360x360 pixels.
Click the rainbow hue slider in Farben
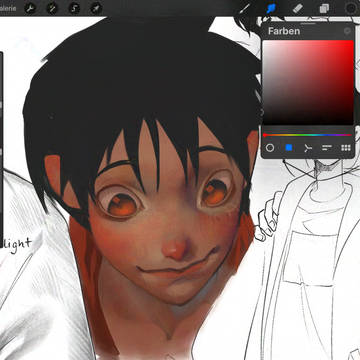point(308,135)
